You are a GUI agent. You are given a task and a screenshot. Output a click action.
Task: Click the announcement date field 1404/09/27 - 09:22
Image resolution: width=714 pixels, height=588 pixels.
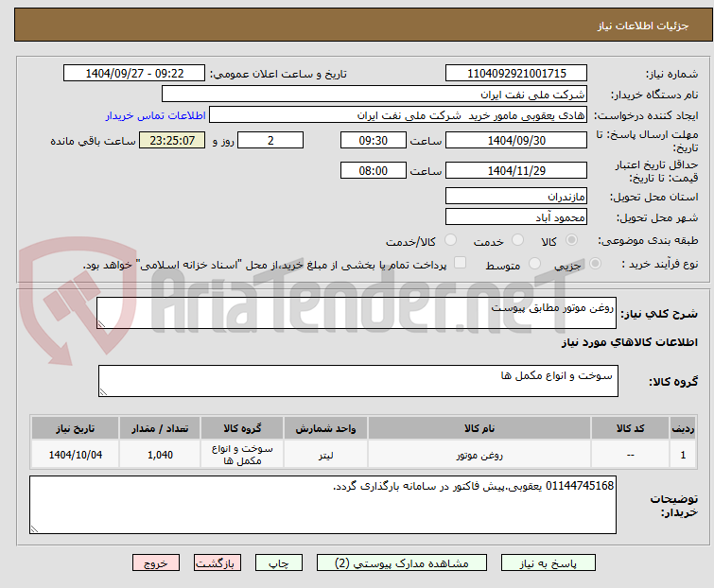click(x=134, y=74)
